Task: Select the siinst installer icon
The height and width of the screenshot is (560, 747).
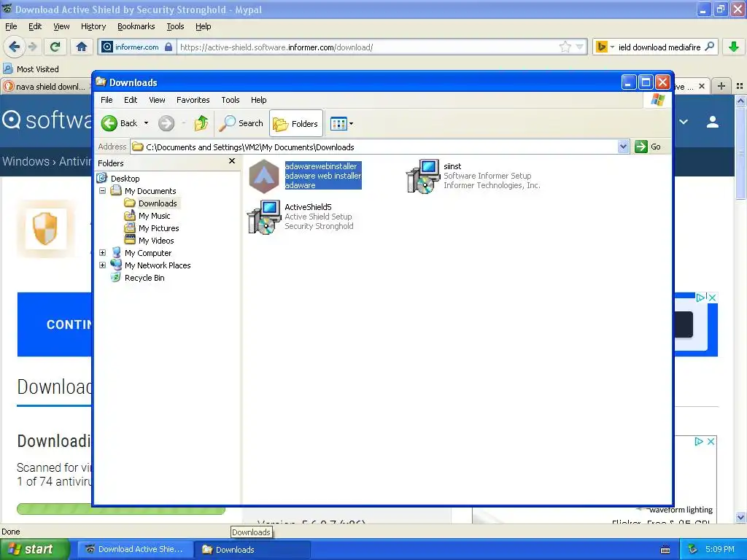Action: (422, 176)
